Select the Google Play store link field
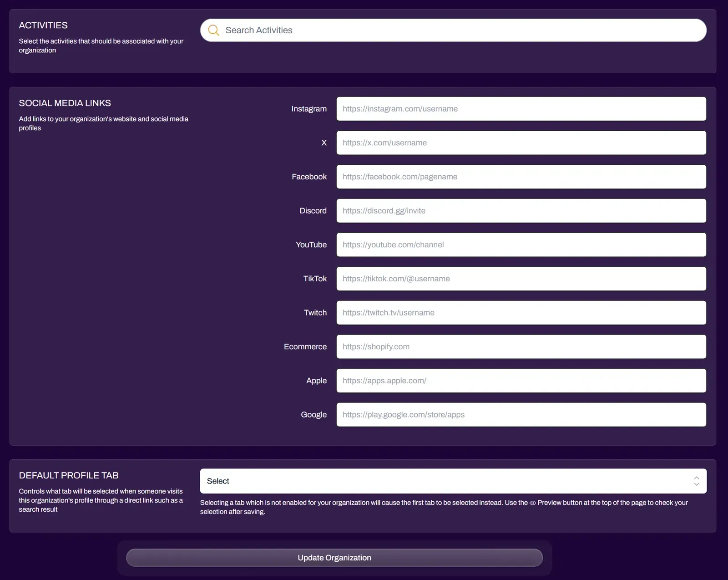 (521, 415)
